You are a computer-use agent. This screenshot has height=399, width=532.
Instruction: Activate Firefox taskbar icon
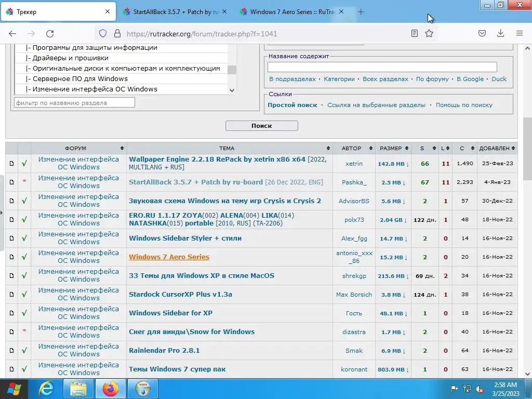click(111, 389)
